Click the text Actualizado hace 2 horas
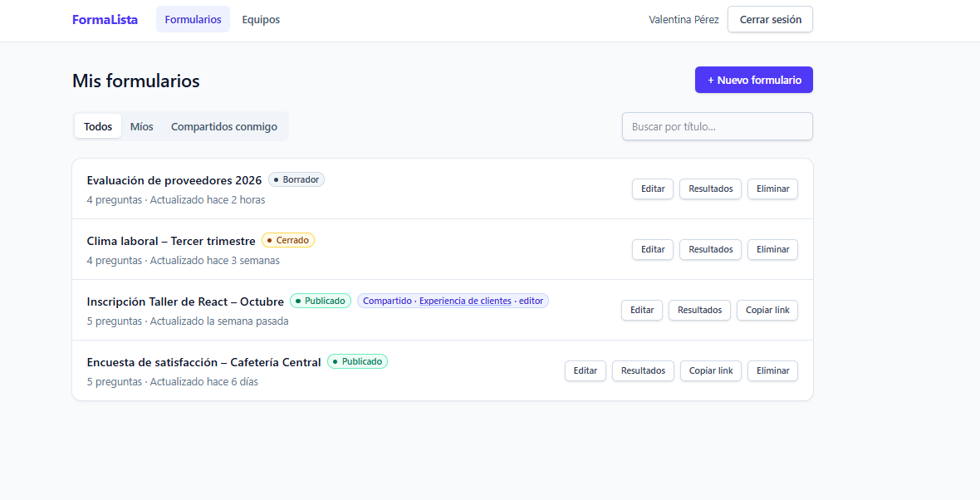Image resolution: width=980 pixels, height=500 pixels. coord(208,200)
